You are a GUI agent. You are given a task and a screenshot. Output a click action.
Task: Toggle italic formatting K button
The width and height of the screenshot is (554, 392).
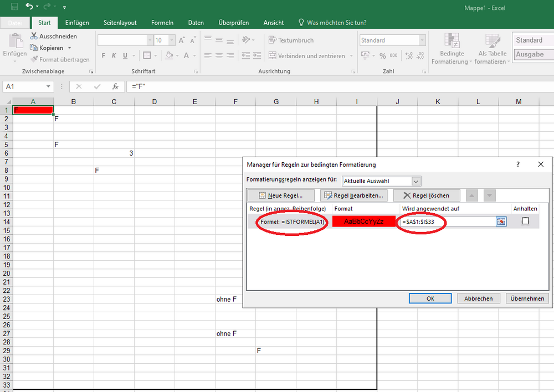point(114,56)
